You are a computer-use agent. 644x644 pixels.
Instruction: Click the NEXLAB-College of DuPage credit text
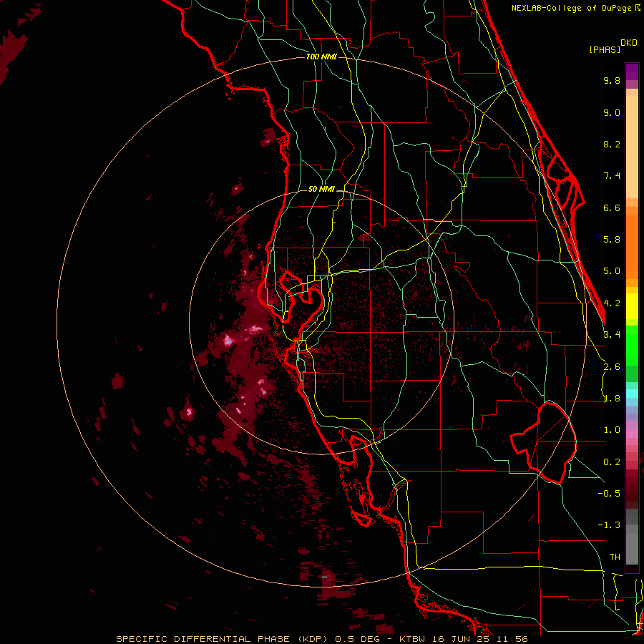(572, 8)
